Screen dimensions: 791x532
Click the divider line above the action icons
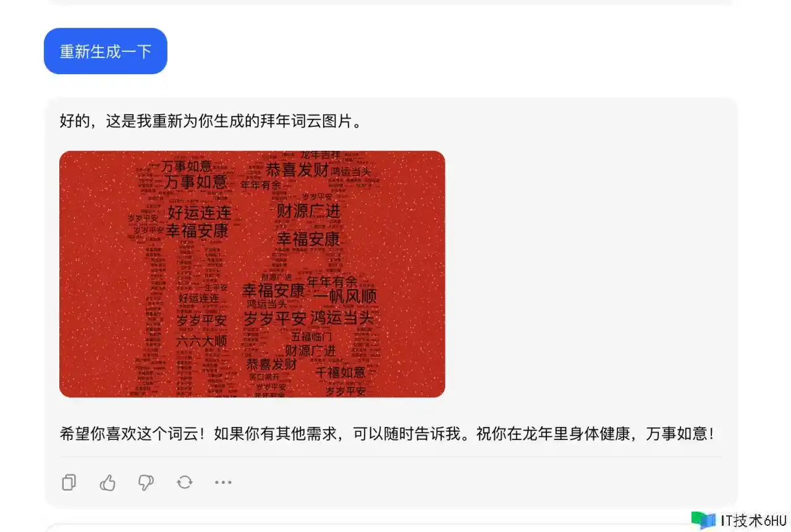tap(391, 457)
